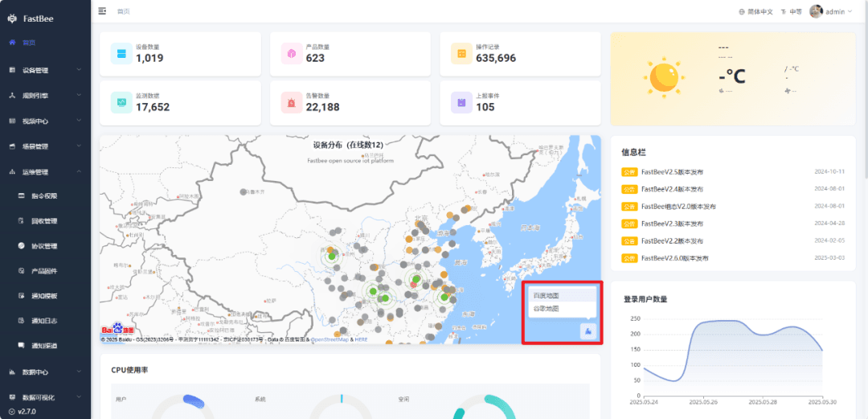This screenshot has height=419, width=868.
Task: Click the 监测数据 card icon
Action: pos(121,102)
